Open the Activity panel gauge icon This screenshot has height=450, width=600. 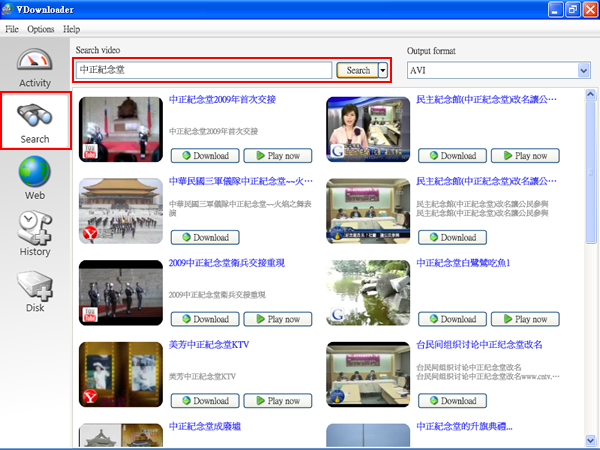click(x=34, y=60)
